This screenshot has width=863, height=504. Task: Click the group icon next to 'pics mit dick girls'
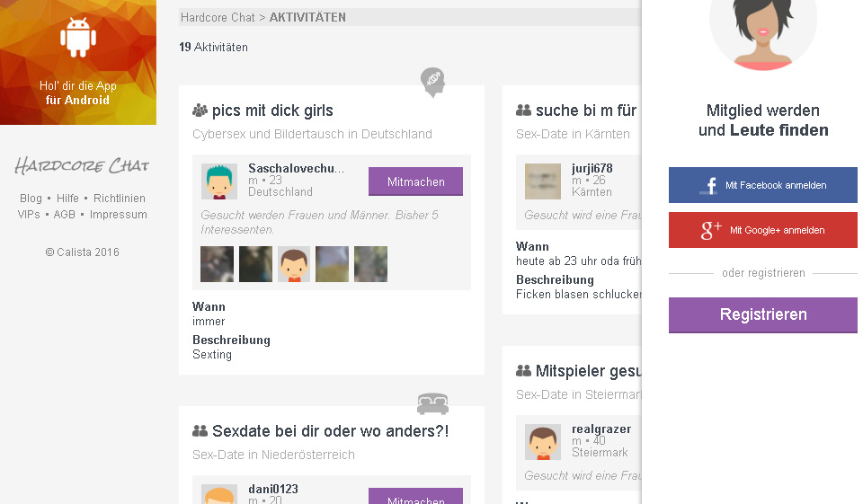pyautogui.click(x=200, y=111)
